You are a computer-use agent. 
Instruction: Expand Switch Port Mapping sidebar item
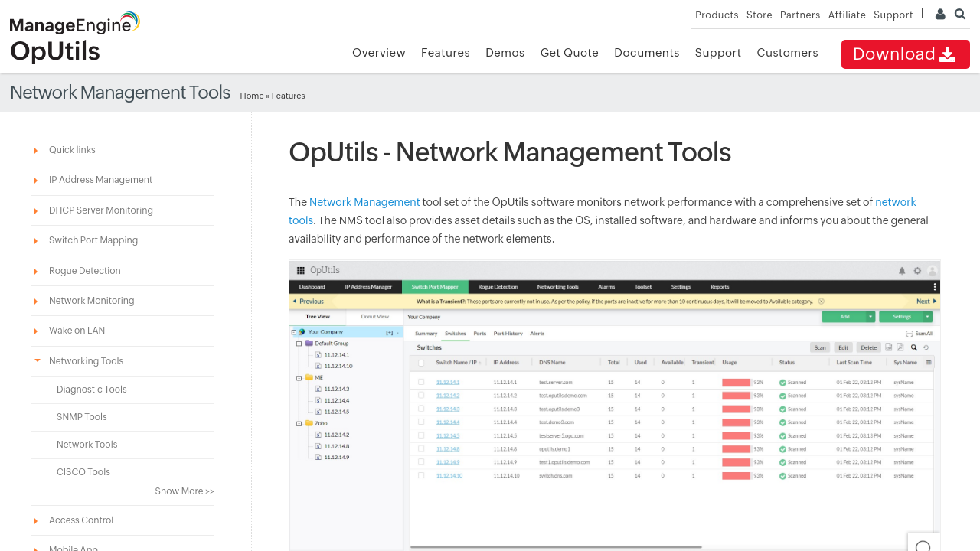click(x=93, y=240)
